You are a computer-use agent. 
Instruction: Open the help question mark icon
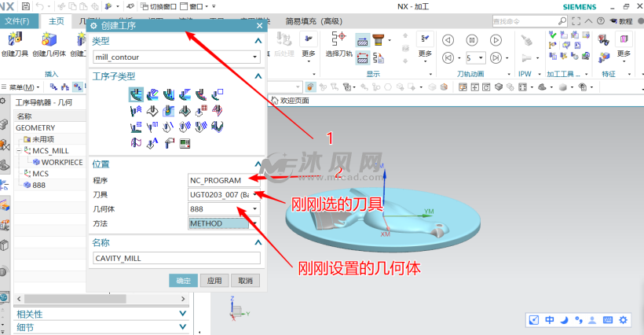601,21
